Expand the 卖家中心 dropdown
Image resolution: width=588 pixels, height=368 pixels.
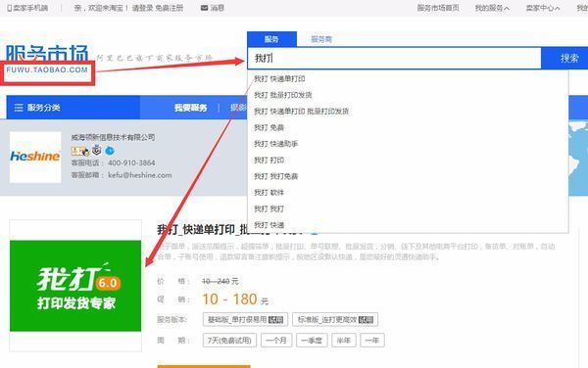543,8
